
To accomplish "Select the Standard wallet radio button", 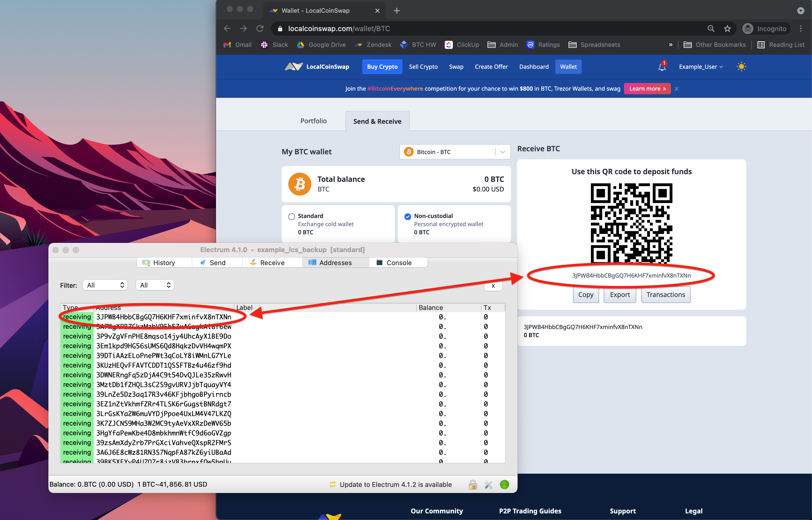I will [291, 216].
